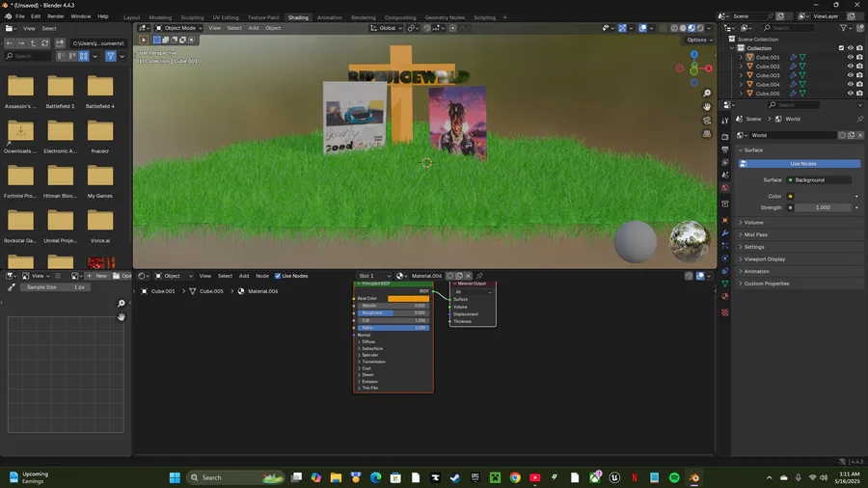Hide Cube.003 with its eye icon
The width and height of the screenshot is (868, 488).
851,75
